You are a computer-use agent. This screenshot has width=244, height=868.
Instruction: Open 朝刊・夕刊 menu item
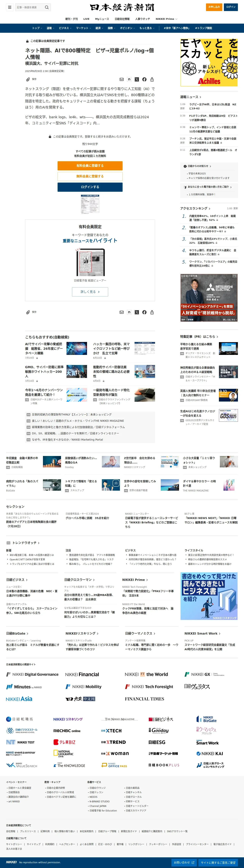[x=71, y=19]
